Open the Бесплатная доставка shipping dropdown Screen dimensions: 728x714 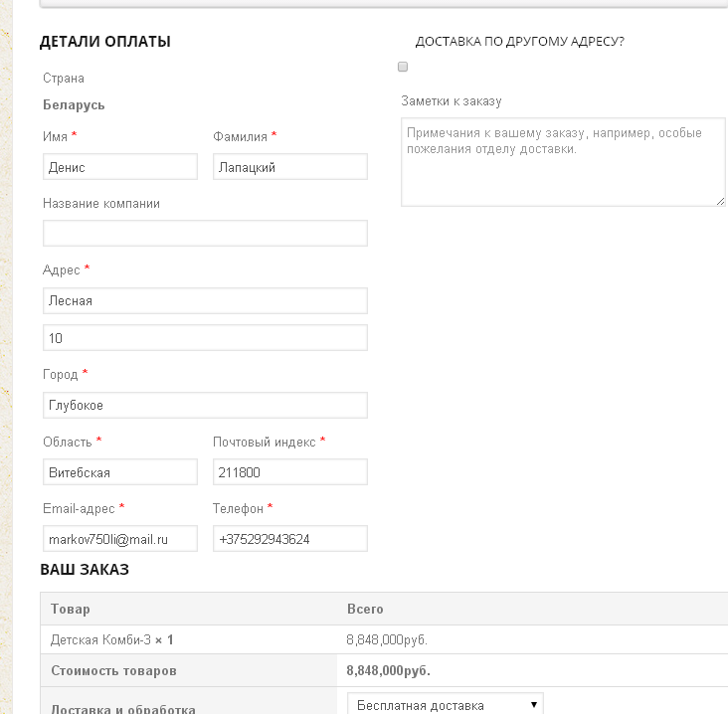coord(446,704)
